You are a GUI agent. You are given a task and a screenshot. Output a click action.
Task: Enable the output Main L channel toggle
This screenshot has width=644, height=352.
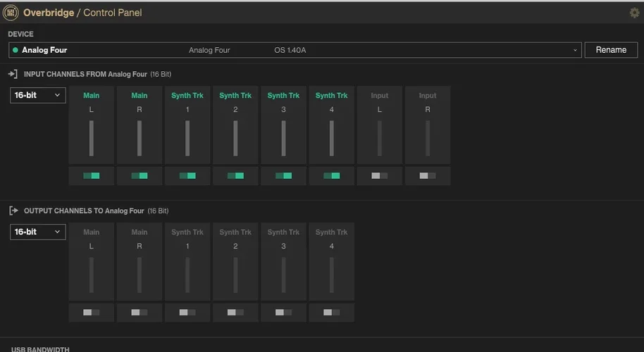pyautogui.click(x=91, y=312)
